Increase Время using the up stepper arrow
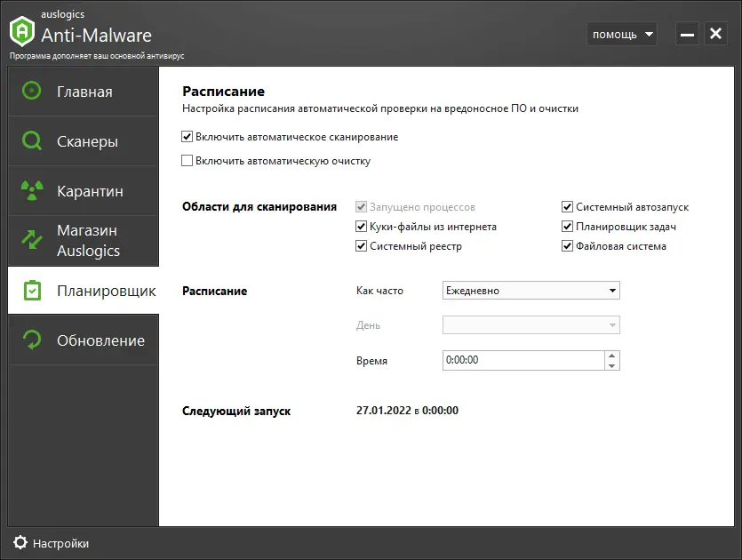This screenshot has height=560, width=742. (x=613, y=356)
